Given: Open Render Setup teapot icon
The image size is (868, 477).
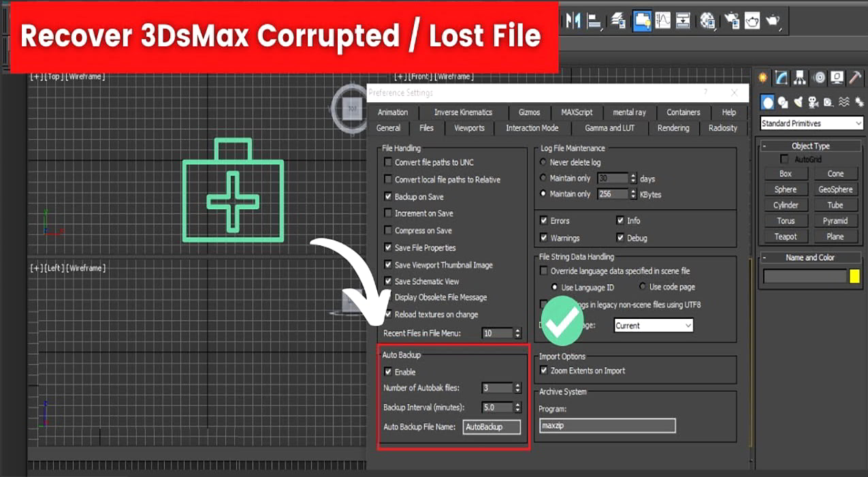Looking at the screenshot, I should [732, 20].
